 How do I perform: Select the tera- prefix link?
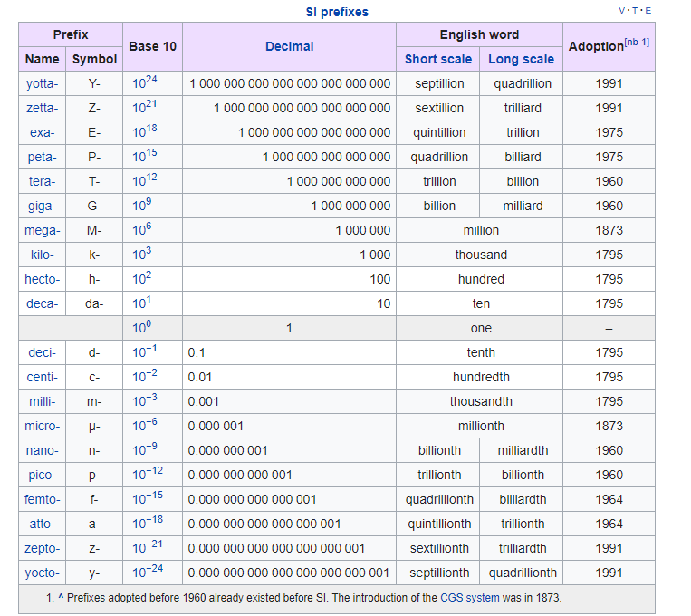43,181
